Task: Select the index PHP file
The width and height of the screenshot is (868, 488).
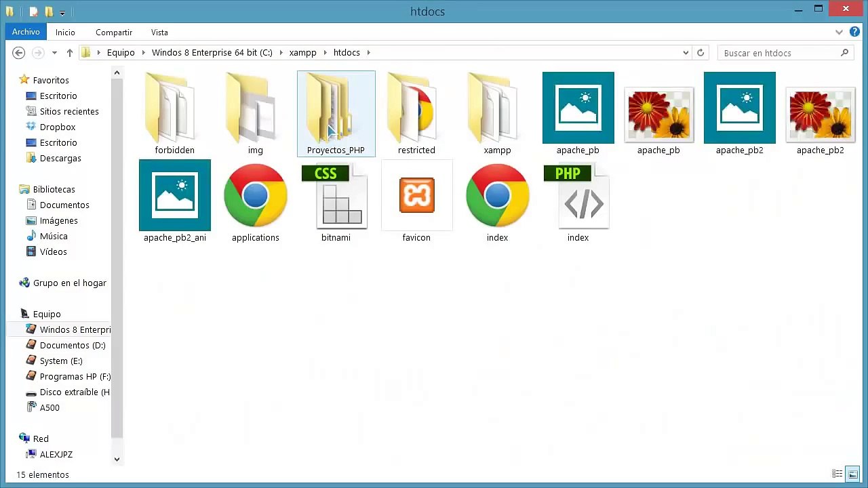Action: click(578, 201)
